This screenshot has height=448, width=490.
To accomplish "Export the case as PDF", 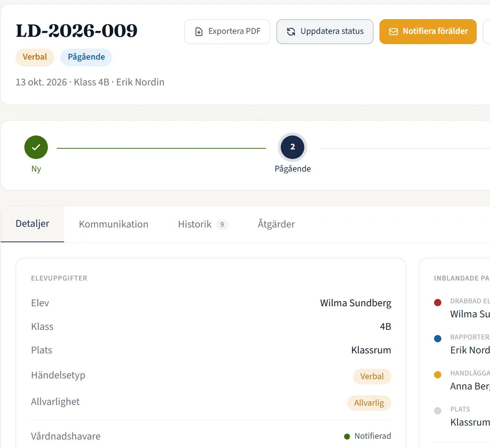I will pos(227,32).
